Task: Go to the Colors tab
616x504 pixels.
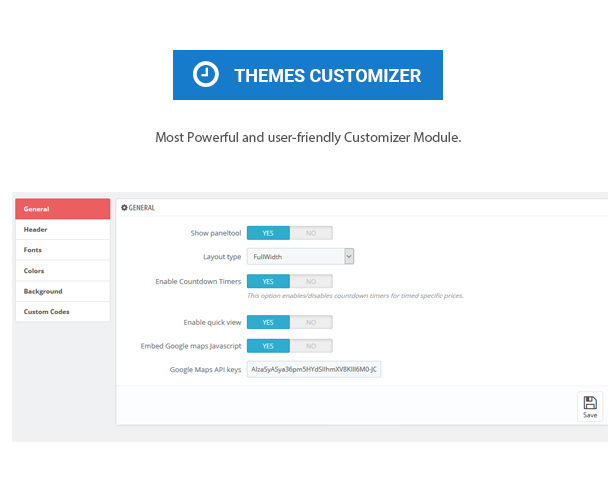Action: click(62, 270)
